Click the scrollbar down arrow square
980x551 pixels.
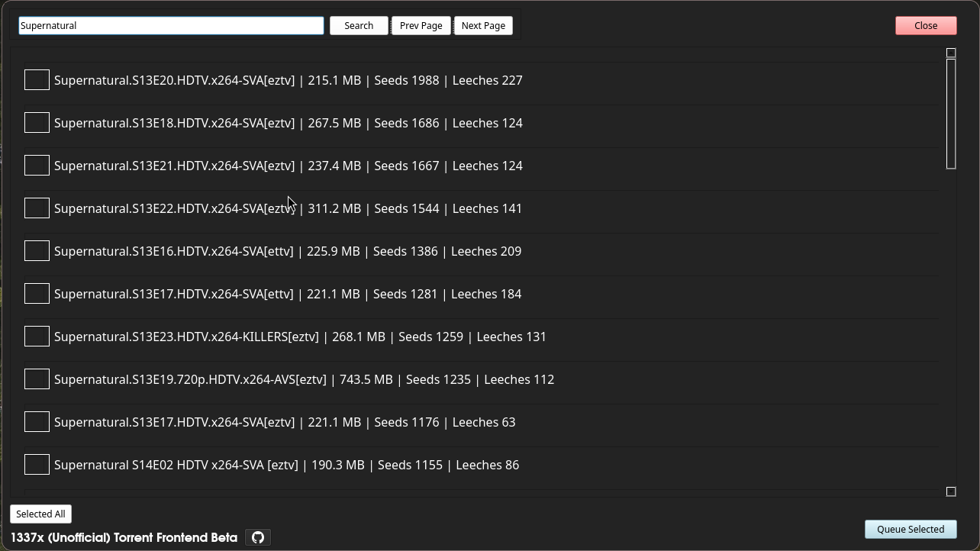951,491
